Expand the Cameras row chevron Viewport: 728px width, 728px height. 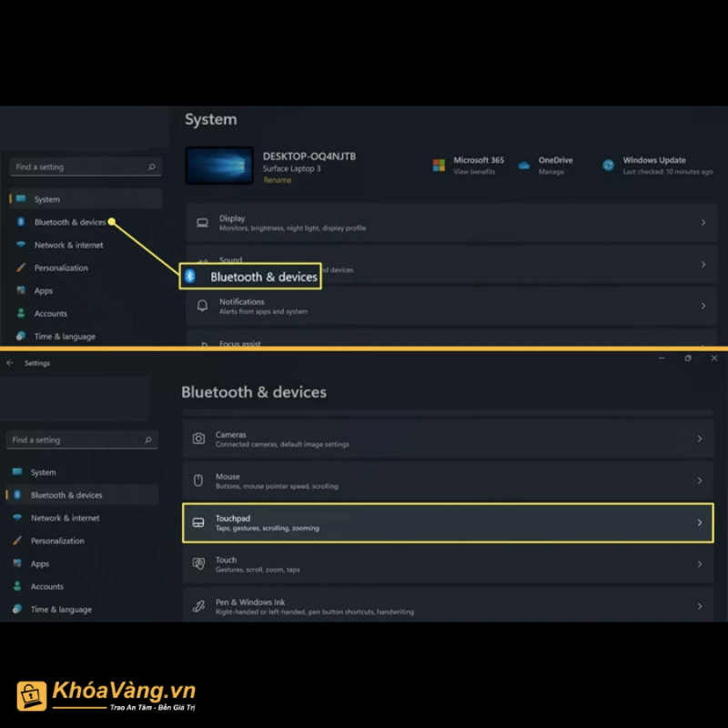click(700, 439)
